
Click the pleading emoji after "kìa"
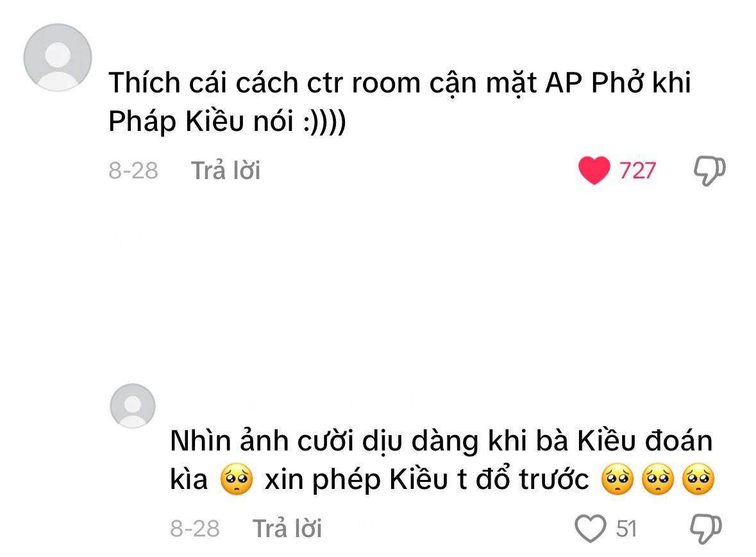pos(236,479)
